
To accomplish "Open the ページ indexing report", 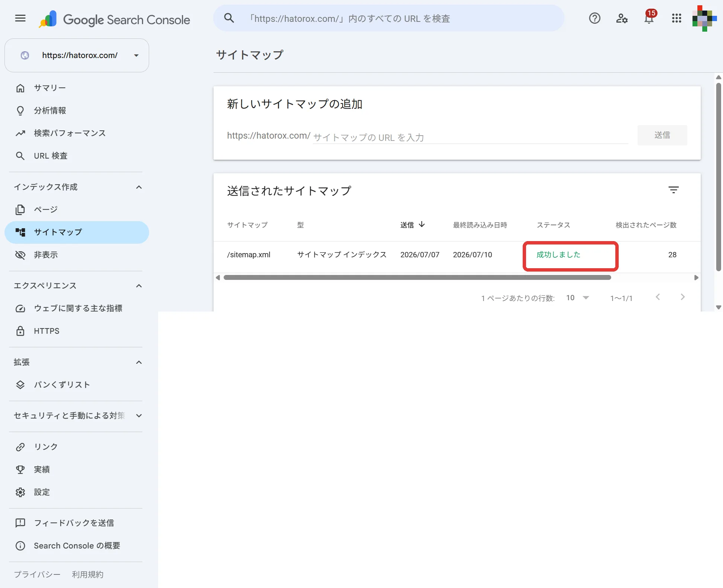I will pyautogui.click(x=77, y=209).
